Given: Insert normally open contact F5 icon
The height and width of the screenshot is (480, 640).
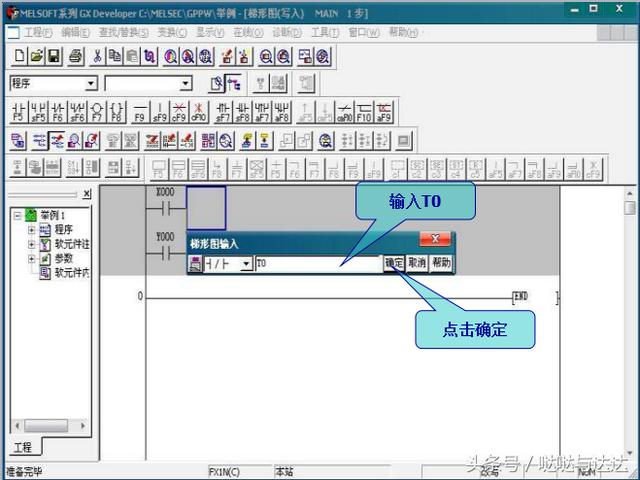Looking at the screenshot, I should tap(18, 112).
